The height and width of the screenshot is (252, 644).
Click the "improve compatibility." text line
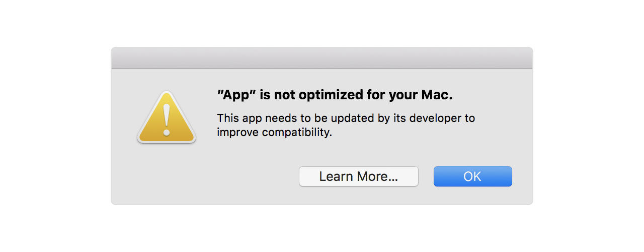pyautogui.click(x=275, y=134)
